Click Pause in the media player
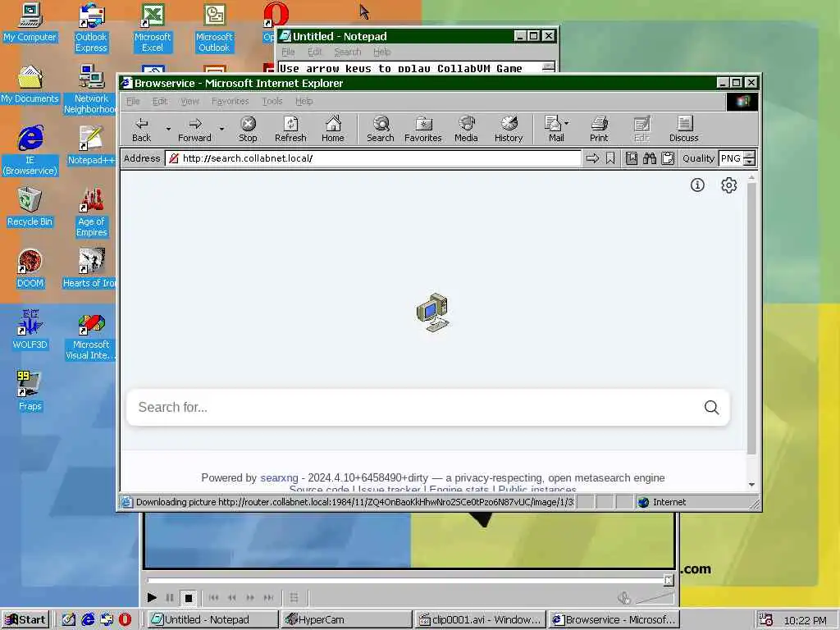This screenshot has height=630, width=840. [x=170, y=597]
